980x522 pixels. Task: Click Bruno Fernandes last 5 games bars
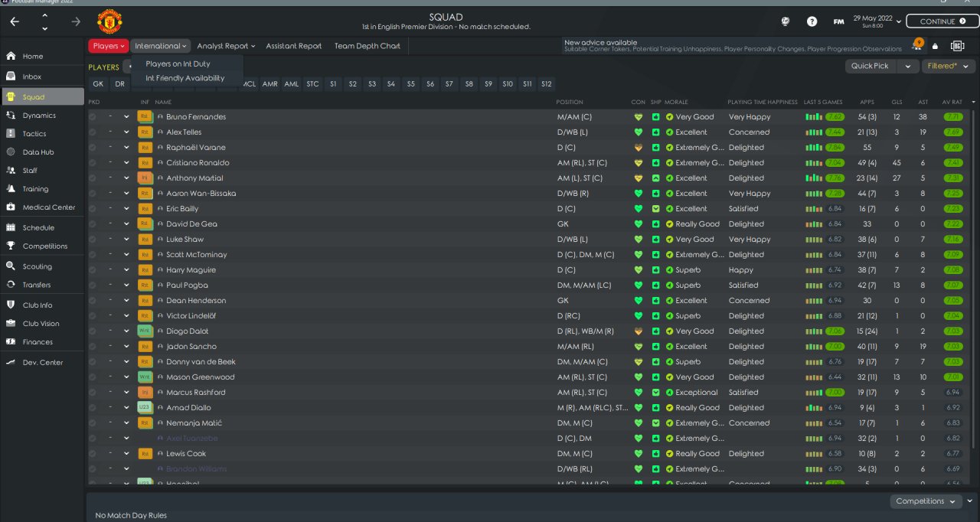click(815, 117)
